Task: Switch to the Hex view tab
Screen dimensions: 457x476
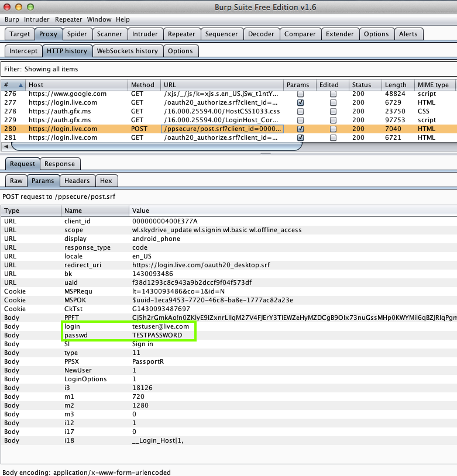Action: pos(105,181)
